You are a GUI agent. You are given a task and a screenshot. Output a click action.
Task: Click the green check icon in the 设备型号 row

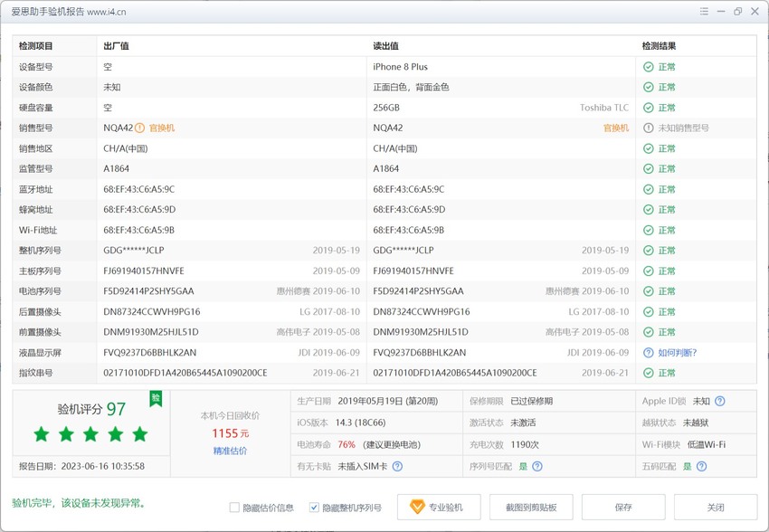pos(649,67)
